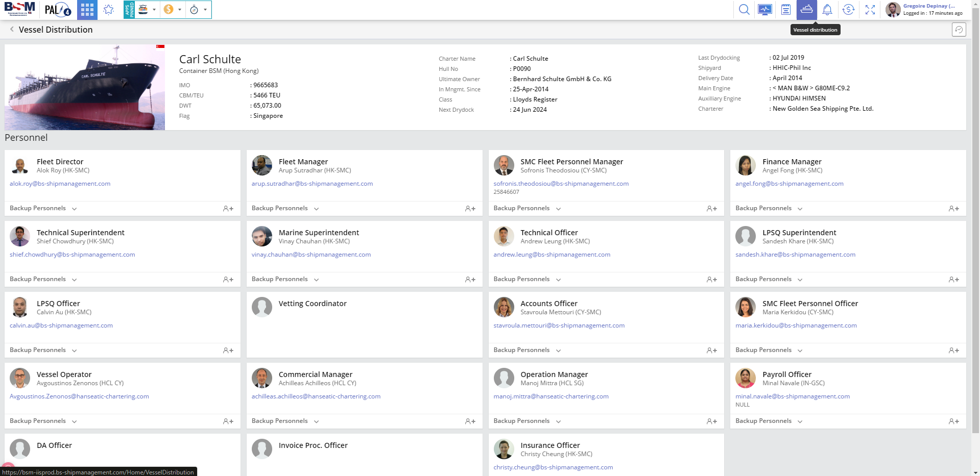This screenshot has width=980, height=476.
Task: Expand Backup Personnels under Technical Officer
Action: [527, 279]
